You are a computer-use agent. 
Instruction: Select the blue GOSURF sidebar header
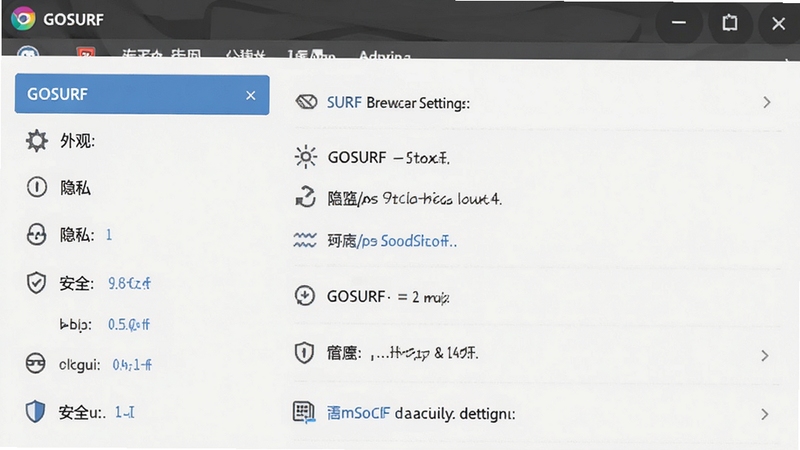point(142,94)
